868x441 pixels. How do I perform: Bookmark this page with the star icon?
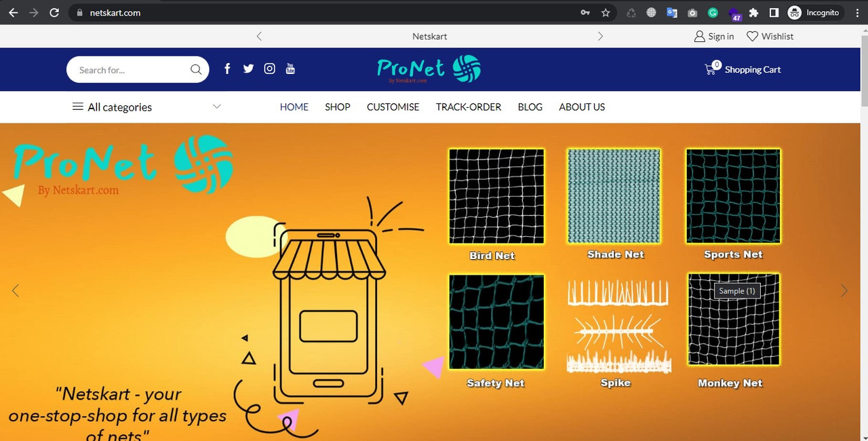click(606, 12)
